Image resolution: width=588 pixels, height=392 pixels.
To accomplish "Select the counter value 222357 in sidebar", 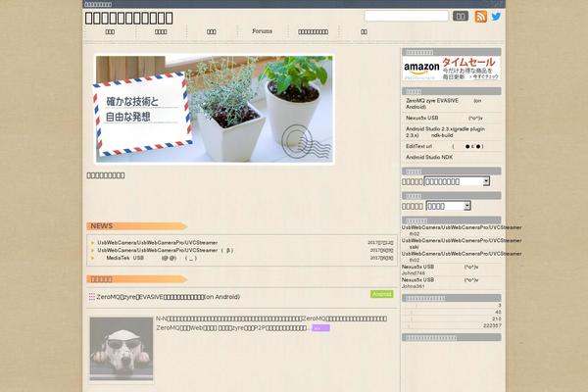I will (492, 325).
